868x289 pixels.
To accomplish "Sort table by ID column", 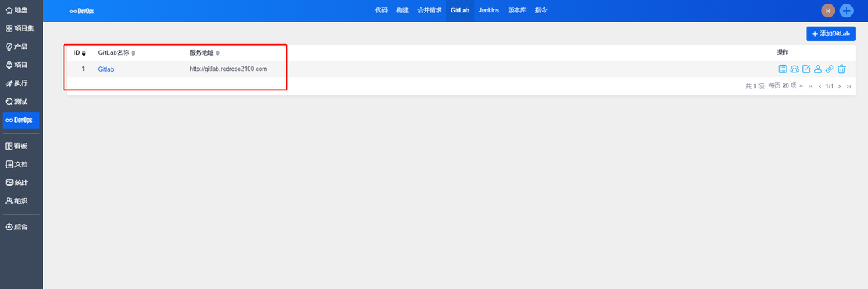I will 80,53.
